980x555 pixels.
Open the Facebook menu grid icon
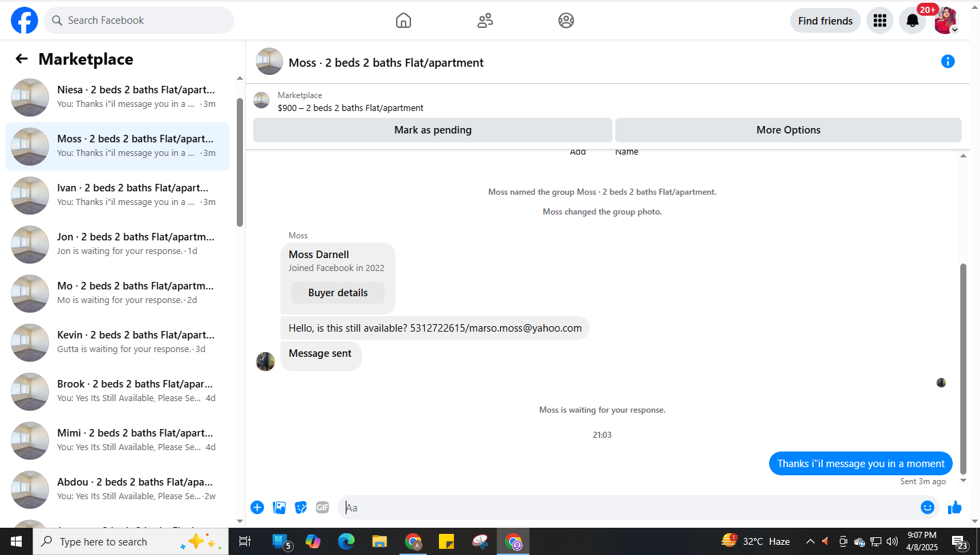pyautogui.click(x=879, y=20)
